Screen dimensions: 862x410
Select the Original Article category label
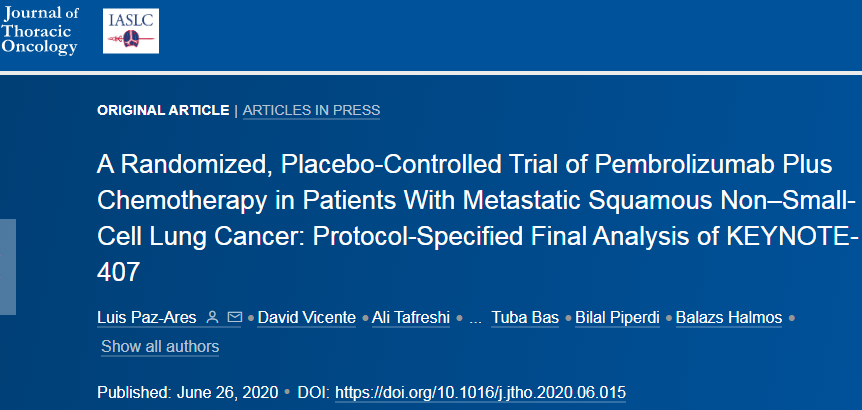pos(163,110)
